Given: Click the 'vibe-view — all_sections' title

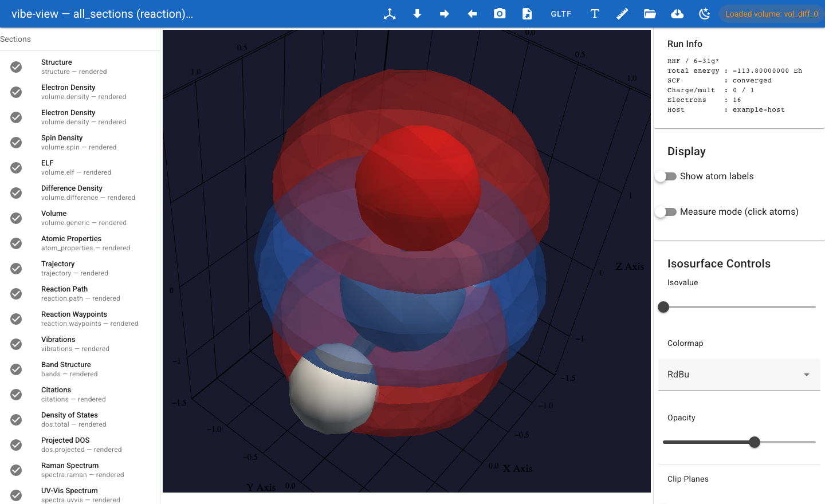Looking at the screenshot, I should point(102,14).
